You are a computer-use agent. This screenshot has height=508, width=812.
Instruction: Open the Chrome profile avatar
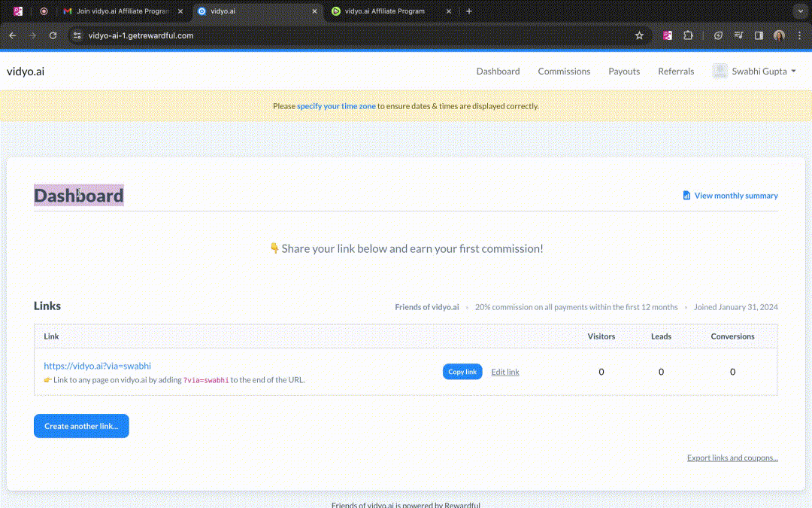click(x=779, y=36)
